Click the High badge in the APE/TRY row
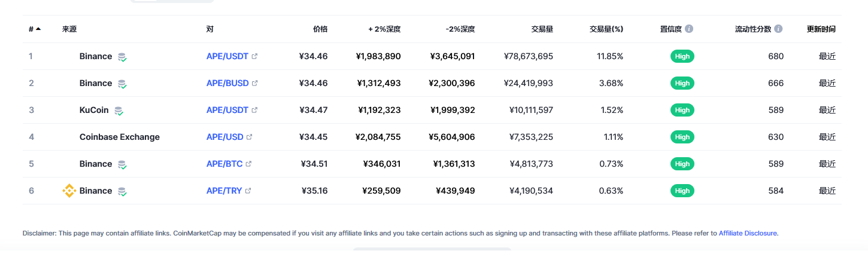Screen dimensions: 868x257 point(682,191)
